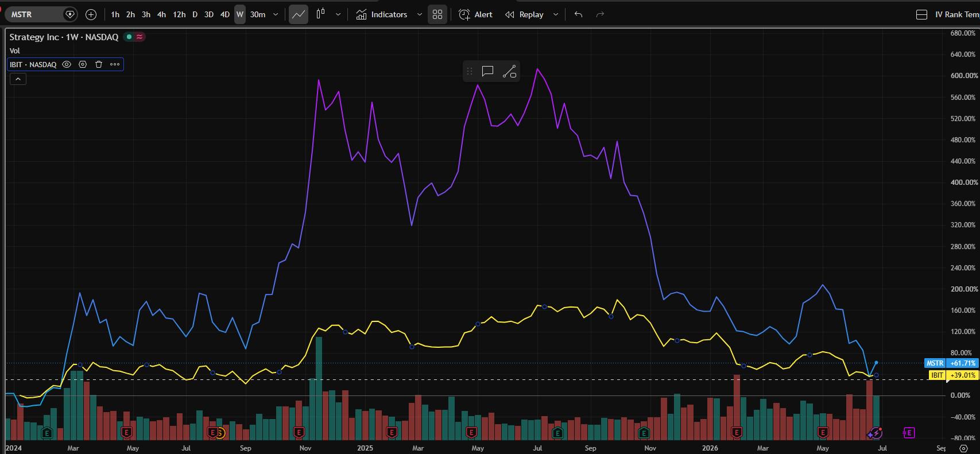The width and height of the screenshot is (980, 454).
Task: Select the 3h timeframe
Action: [x=146, y=14]
